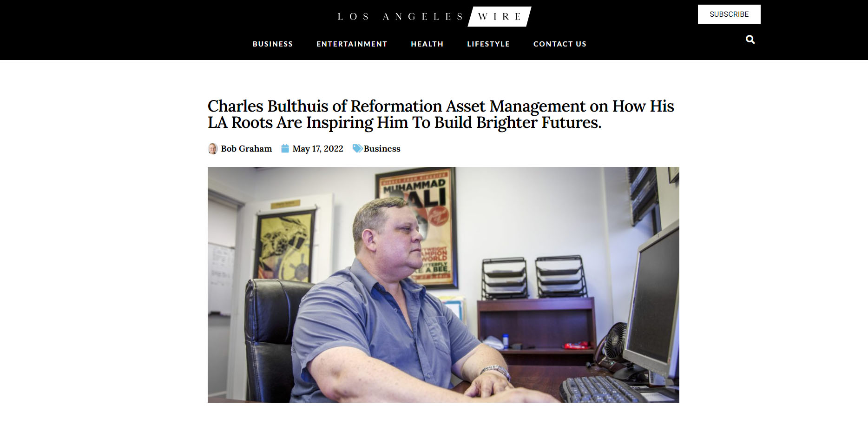Viewport: 868px width, 439px height.
Task: Open the Entertainment menu item
Action: tap(352, 44)
